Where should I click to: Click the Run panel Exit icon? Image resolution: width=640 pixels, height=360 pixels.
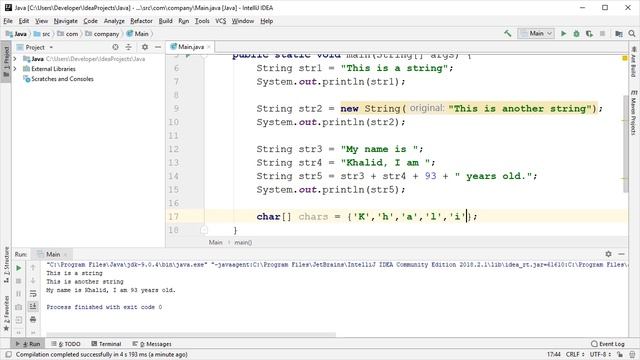[18, 320]
